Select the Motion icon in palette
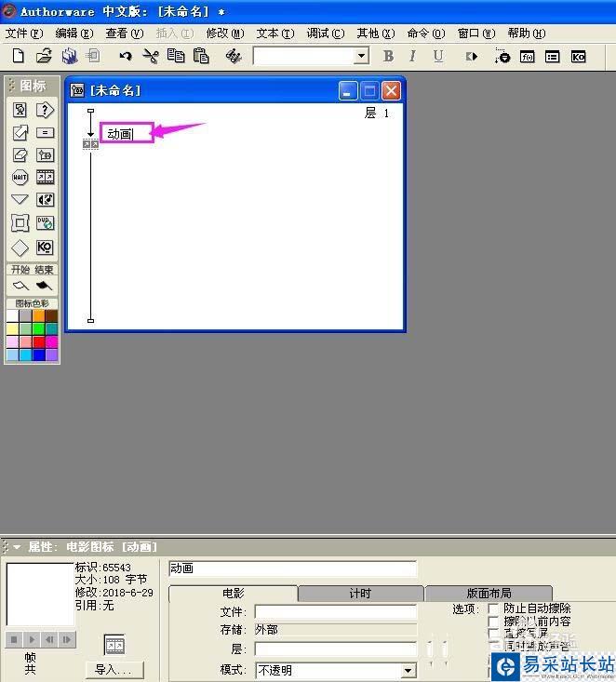616x682 pixels. click(x=20, y=132)
